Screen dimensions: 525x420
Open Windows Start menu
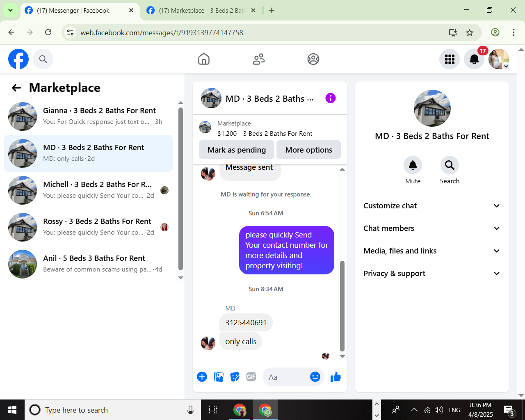point(12,410)
